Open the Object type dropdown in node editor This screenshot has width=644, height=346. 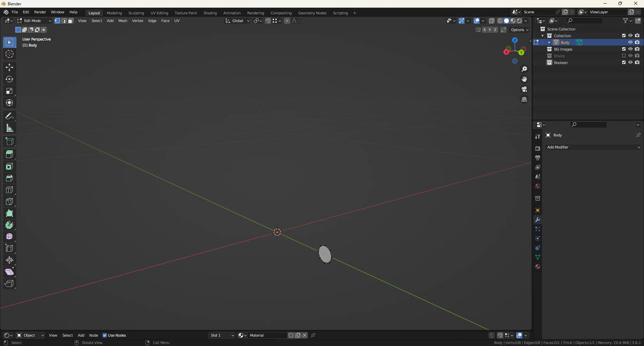coord(31,335)
